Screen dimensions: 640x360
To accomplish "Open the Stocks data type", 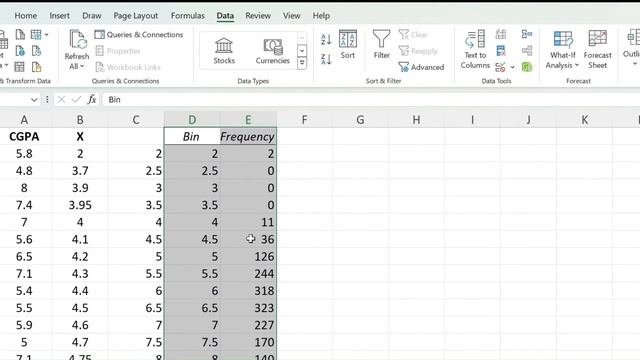I will click(x=224, y=51).
